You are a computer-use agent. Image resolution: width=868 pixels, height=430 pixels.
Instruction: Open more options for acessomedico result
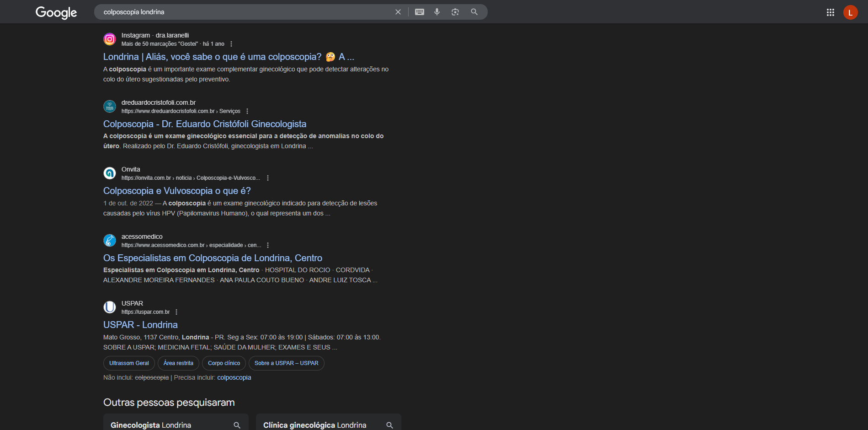(268, 245)
